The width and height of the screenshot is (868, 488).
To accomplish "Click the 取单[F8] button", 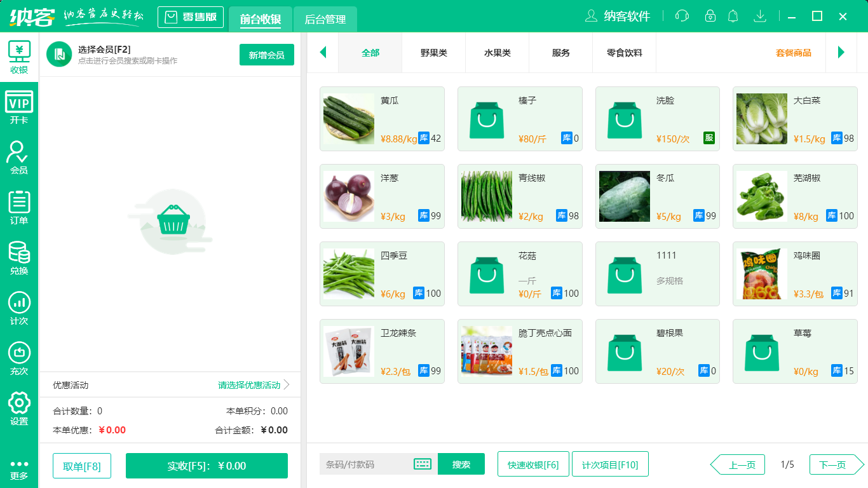I will tap(82, 466).
